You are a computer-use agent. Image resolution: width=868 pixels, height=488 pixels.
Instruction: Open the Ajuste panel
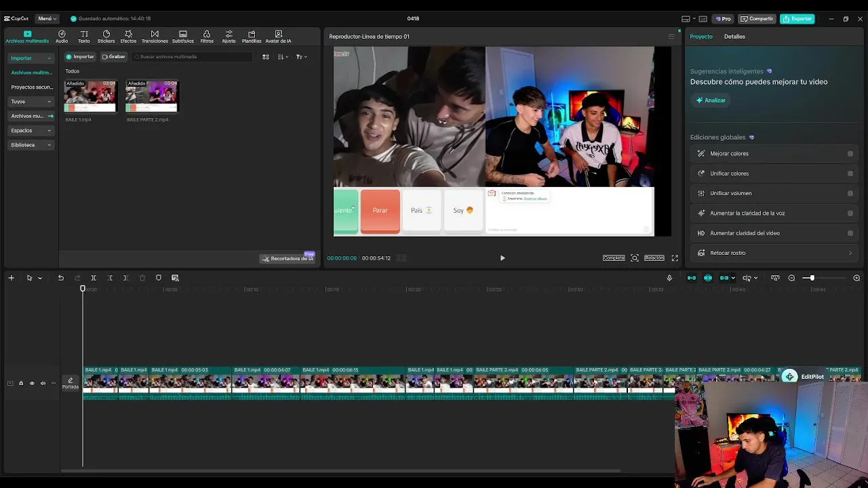coord(229,37)
